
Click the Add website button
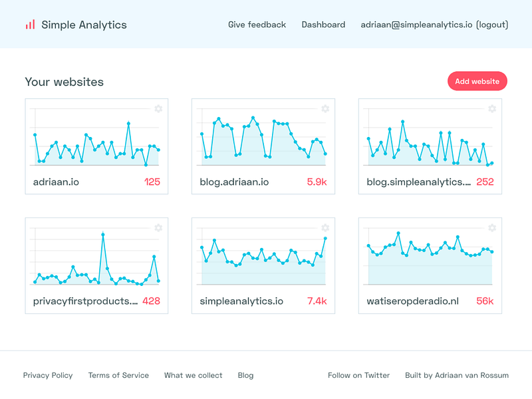[x=477, y=81]
